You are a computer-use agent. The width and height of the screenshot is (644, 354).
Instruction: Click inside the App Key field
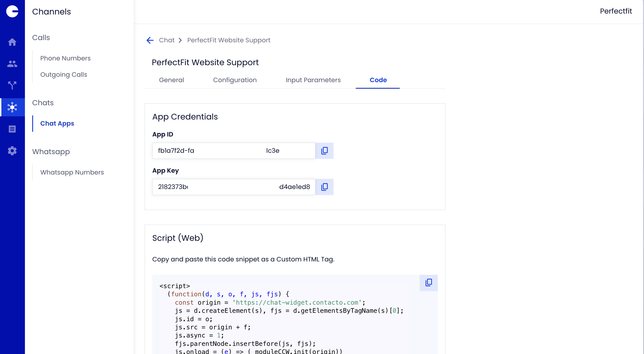233,187
